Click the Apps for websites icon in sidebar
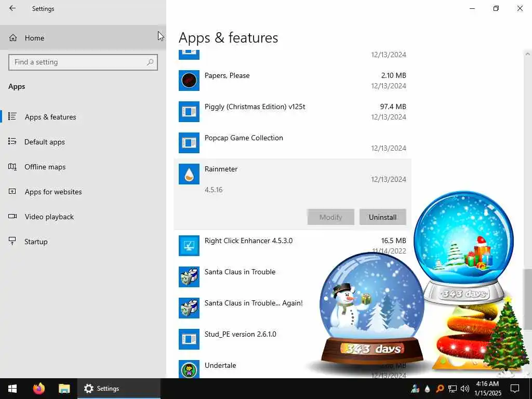This screenshot has width=532, height=399. click(x=12, y=191)
